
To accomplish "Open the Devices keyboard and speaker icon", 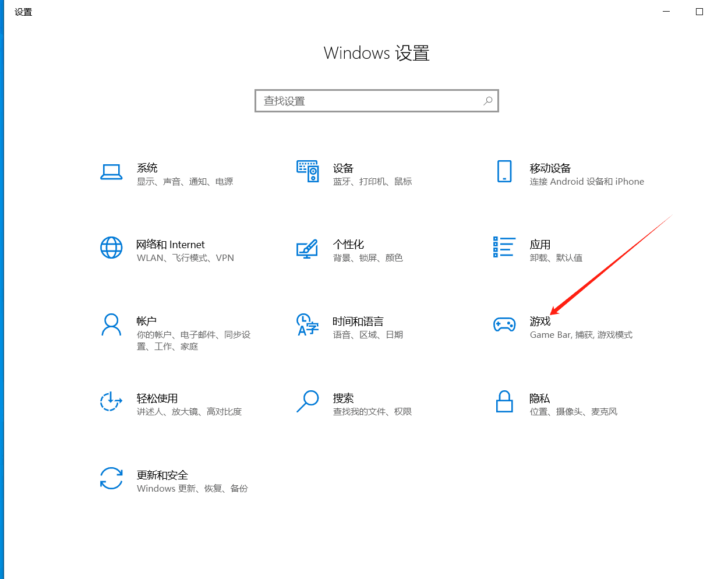I will (308, 171).
